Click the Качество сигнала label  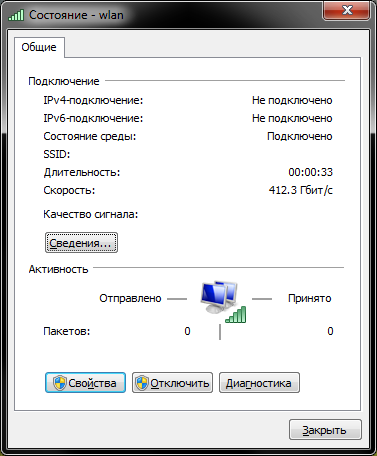pos(91,214)
